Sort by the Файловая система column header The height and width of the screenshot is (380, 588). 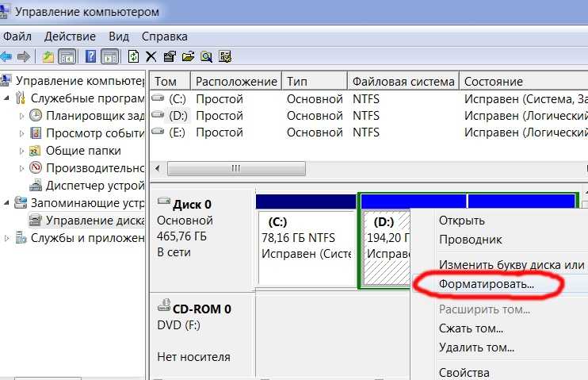[x=403, y=82]
